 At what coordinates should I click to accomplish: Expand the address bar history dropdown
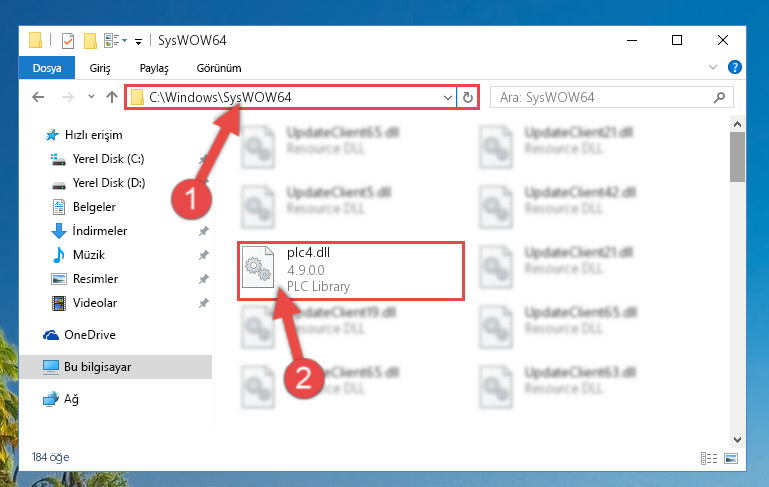click(447, 97)
